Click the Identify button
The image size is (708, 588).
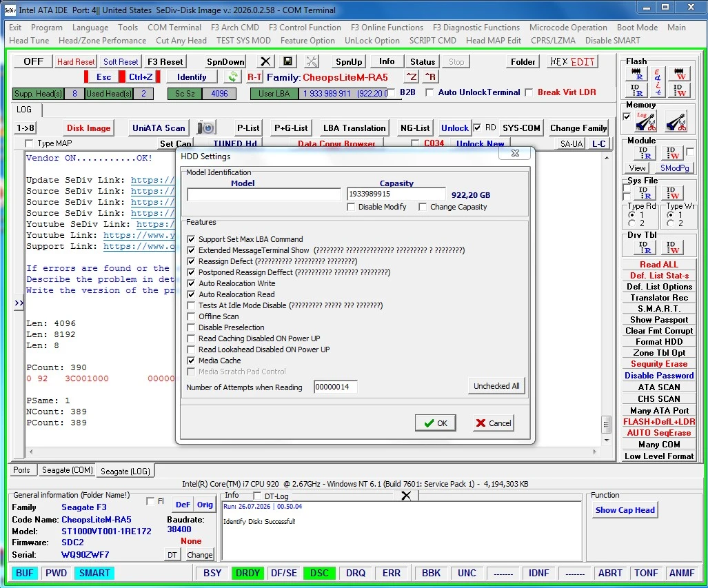click(x=192, y=77)
